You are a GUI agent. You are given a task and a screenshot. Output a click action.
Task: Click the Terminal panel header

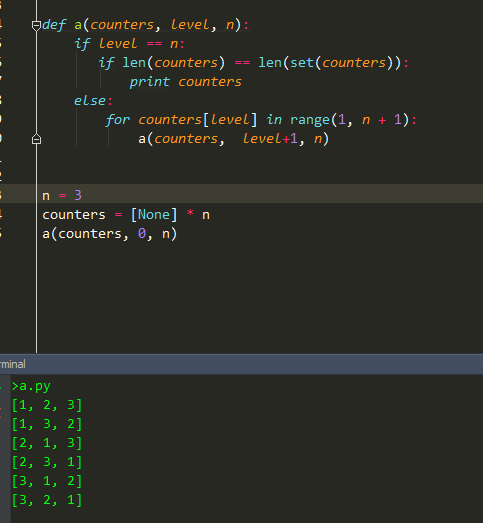coord(242,364)
